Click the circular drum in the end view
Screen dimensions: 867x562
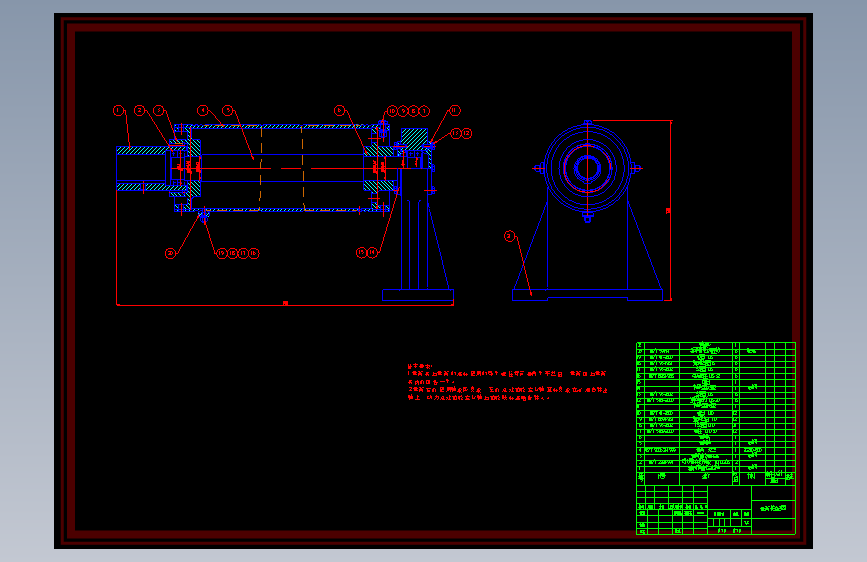(x=587, y=168)
